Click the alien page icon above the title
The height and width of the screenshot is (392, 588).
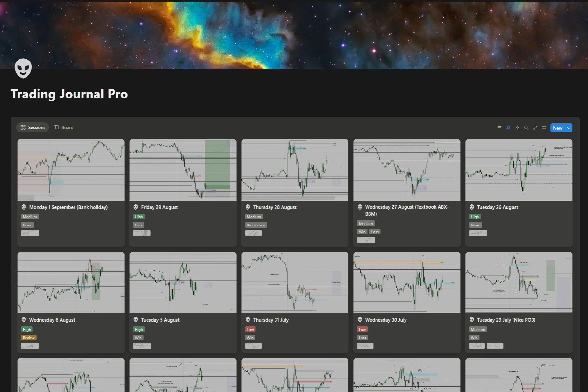[x=23, y=68]
